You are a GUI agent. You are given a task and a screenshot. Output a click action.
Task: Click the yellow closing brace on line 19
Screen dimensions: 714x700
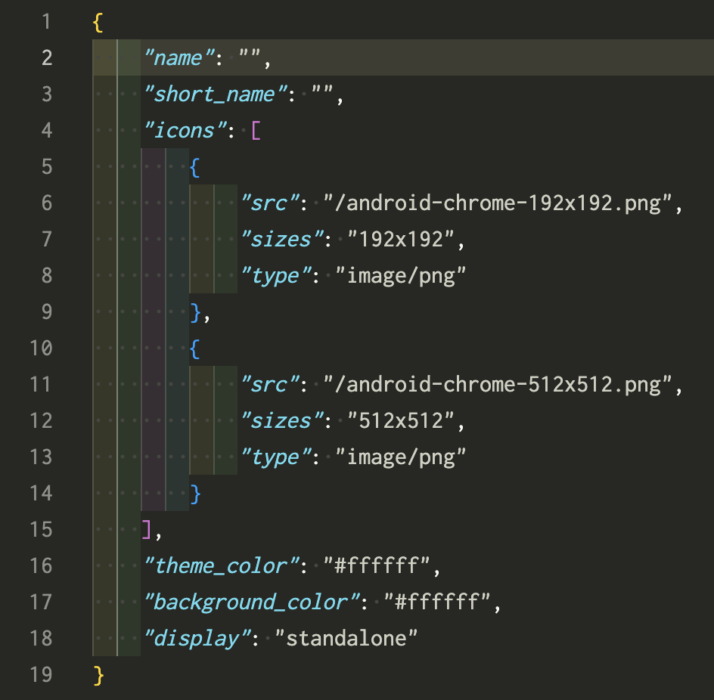tap(98, 675)
